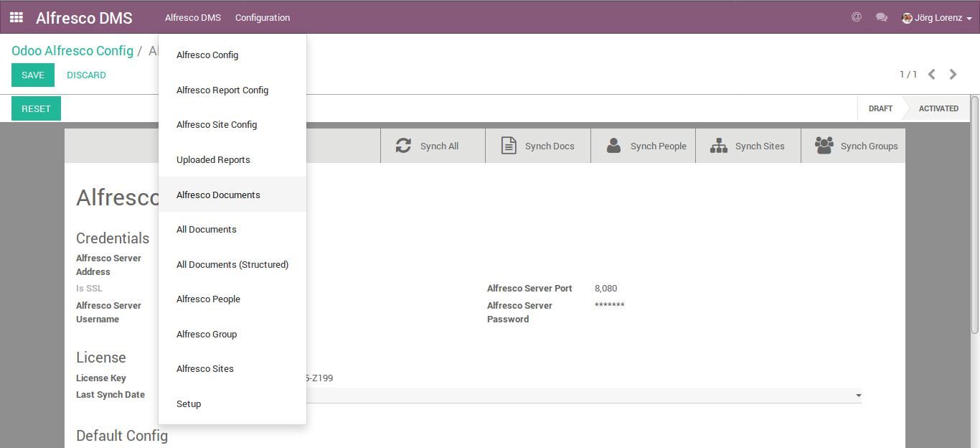The image size is (980, 448).
Task: Select Uploaded Reports menu entry
Action: click(232, 159)
